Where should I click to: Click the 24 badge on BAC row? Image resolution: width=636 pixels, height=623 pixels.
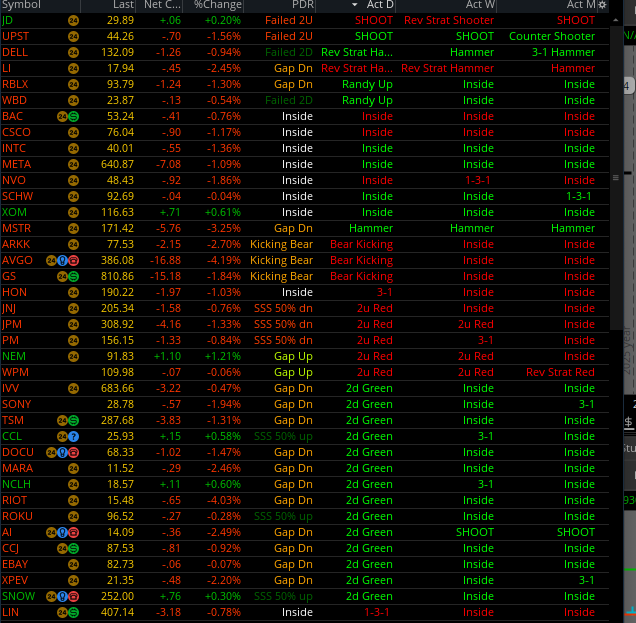(62, 117)
